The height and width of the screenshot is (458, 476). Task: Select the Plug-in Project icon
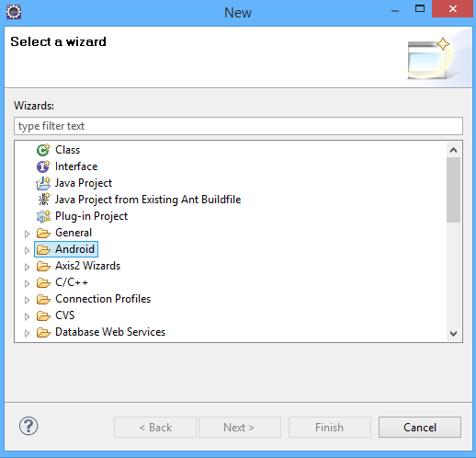coord(43,216)
